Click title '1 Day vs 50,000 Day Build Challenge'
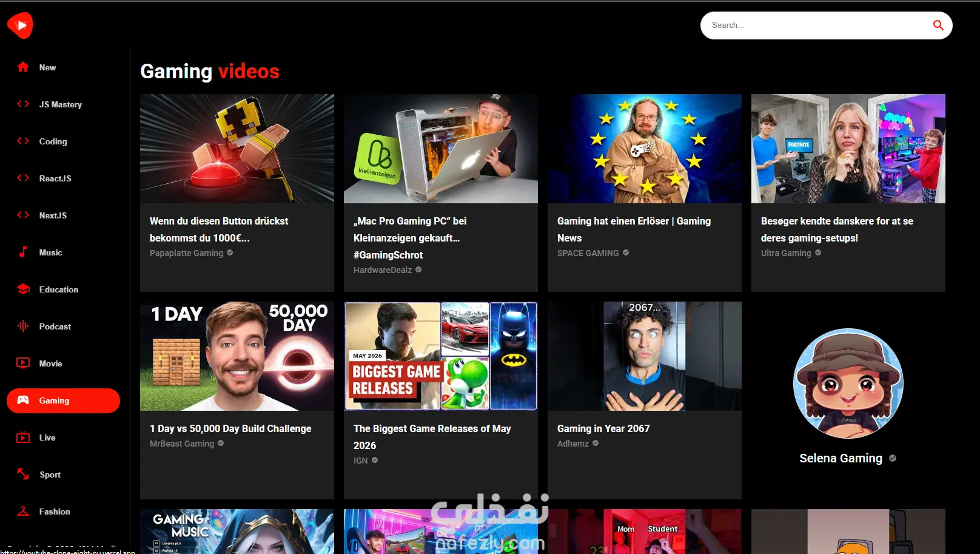980x554 pixels. pos(230,428)
